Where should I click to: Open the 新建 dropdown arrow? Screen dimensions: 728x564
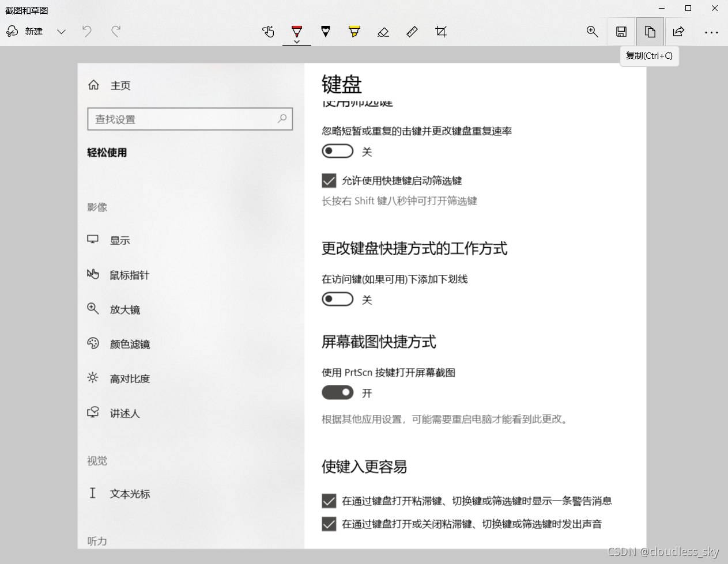click(x=61, y=32)
